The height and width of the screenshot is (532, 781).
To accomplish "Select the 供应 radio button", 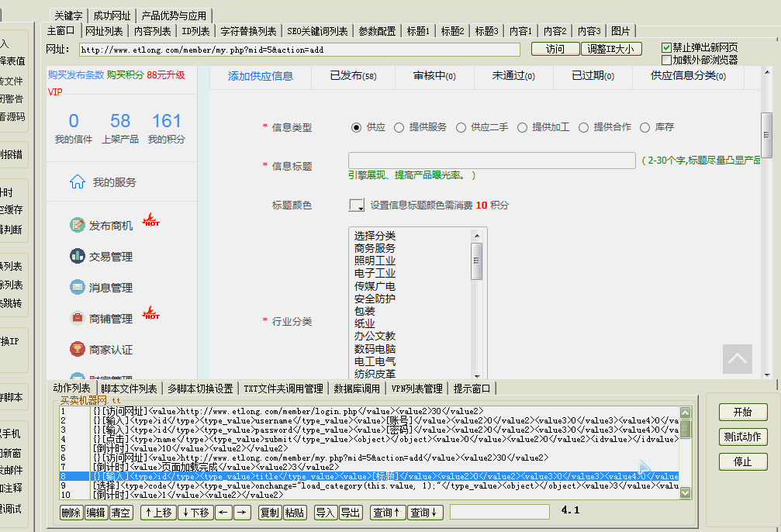I will (356, 127).
